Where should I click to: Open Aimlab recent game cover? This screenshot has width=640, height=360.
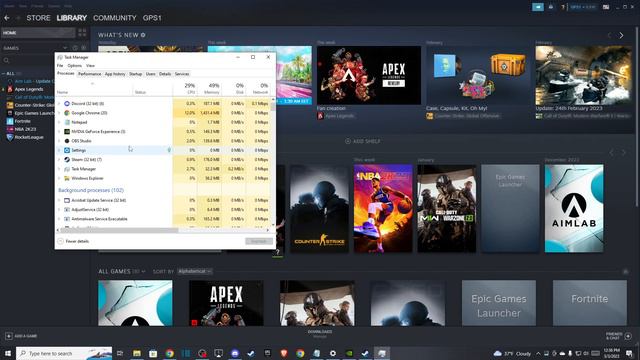pyautogui.click(x=574, y=208)
